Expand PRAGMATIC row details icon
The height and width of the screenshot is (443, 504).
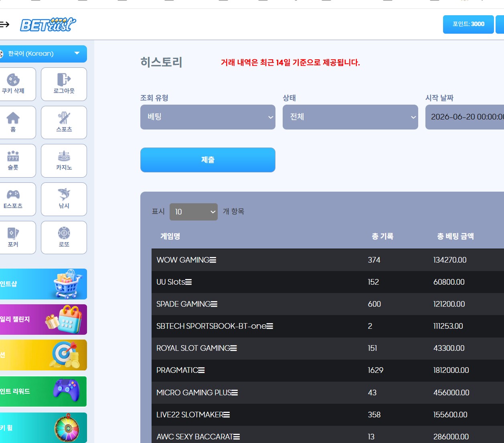tap(202, 370)
